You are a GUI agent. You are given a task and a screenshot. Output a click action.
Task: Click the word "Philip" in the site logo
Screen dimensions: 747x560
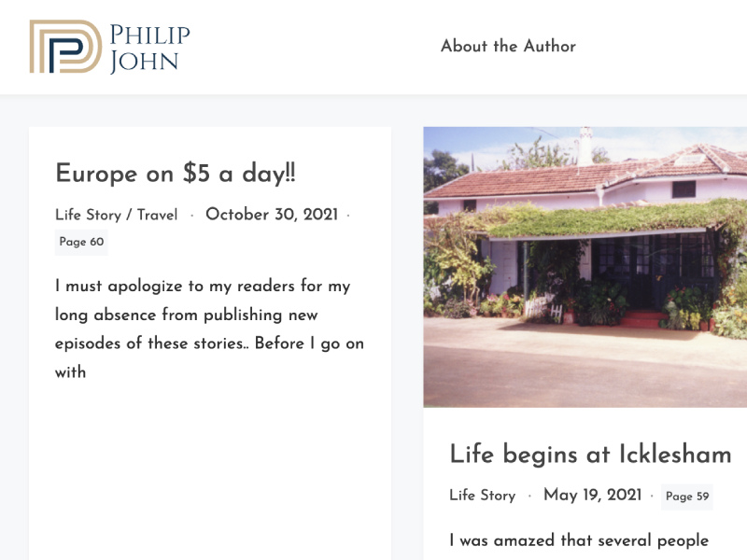149,35
